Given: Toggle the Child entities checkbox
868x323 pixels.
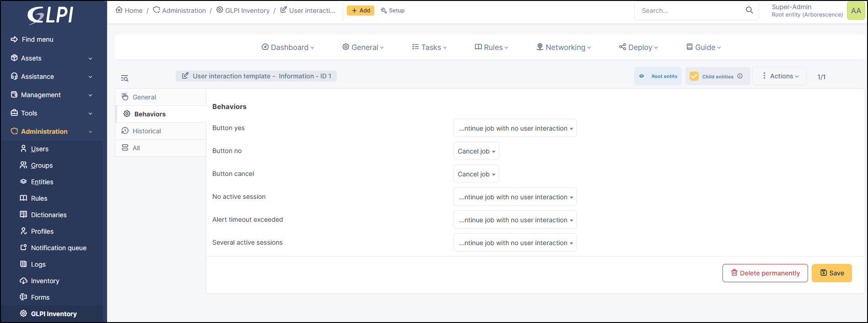Looking at the screenshot, I should tap(694, 76).
